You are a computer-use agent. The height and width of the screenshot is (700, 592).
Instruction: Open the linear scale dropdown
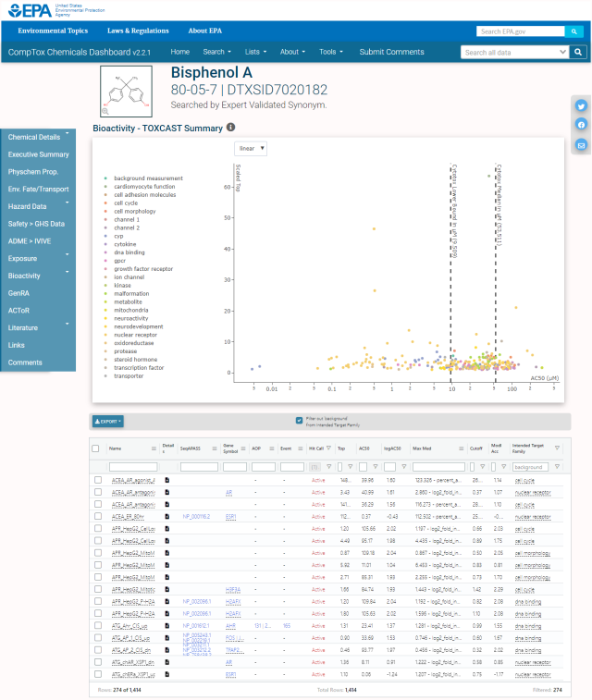(x=252, y=148)
